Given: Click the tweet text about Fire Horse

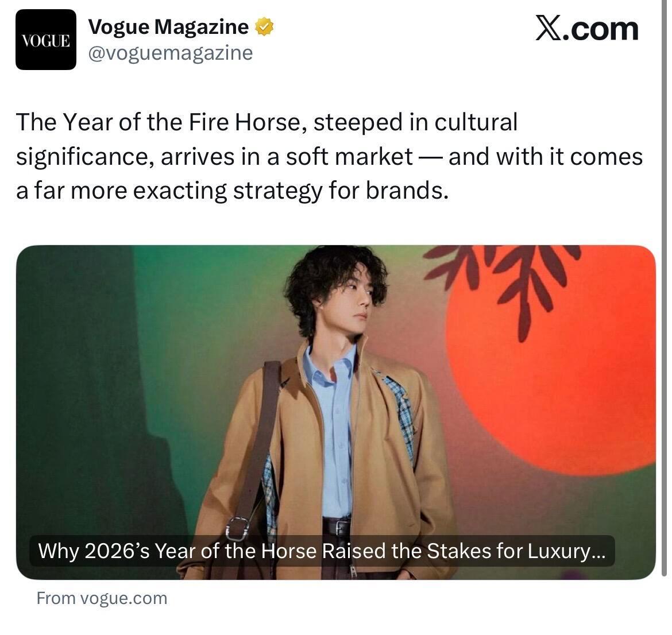Looking at the screenshot, I should (x=329, y=156).
